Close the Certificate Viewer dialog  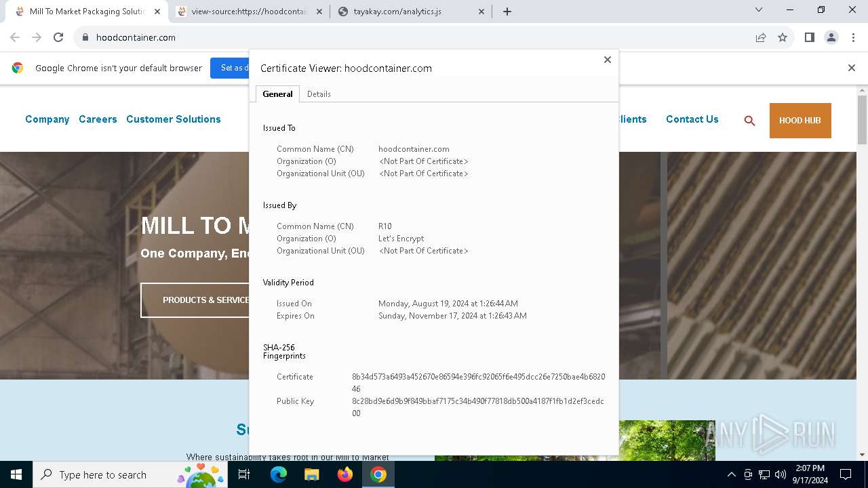[608, 60]
